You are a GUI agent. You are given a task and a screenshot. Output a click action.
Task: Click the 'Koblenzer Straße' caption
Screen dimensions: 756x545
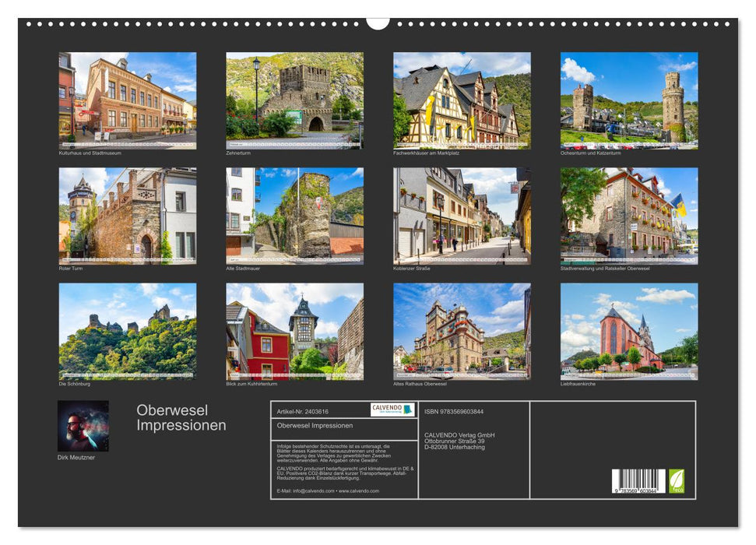coord(412,269)
